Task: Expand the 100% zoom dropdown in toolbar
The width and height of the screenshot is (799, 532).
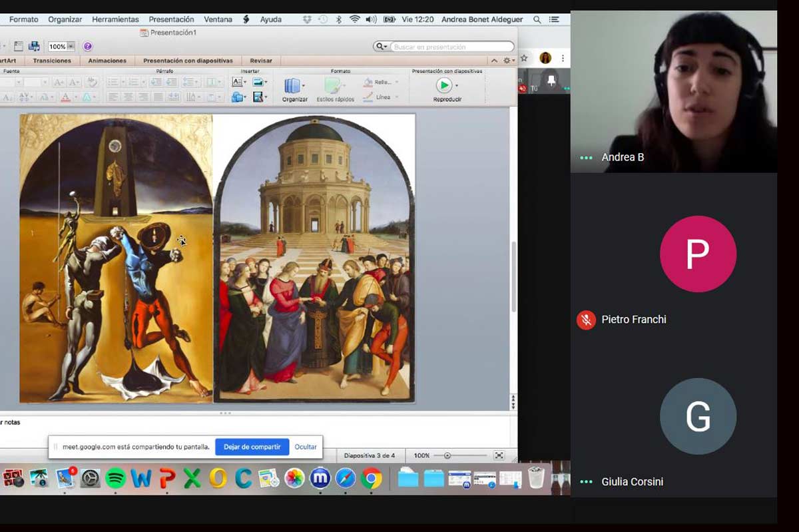Action: point(71,47)
